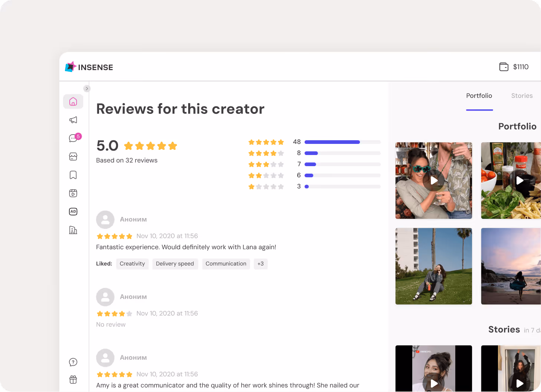Expand the collapsed sidebar with the chevron

pos(87,89)
